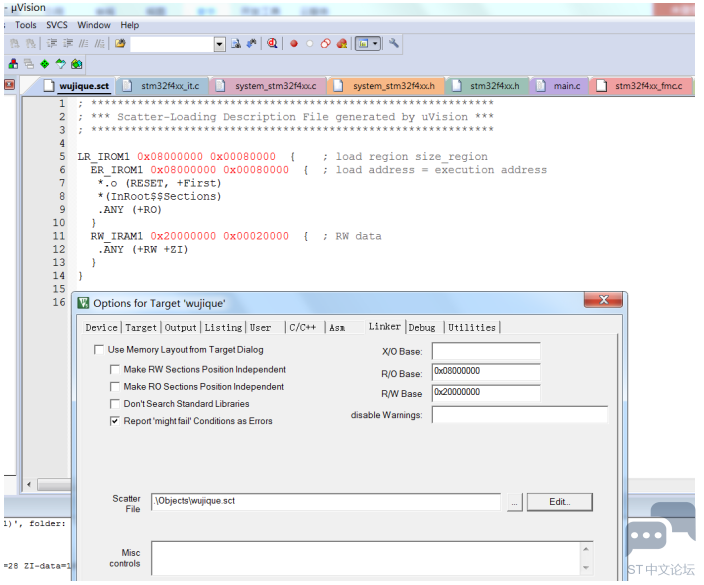Click the red Insert Breakpoint dot icon
This screenshot has height=585, width=704.
tap(294, 44)
